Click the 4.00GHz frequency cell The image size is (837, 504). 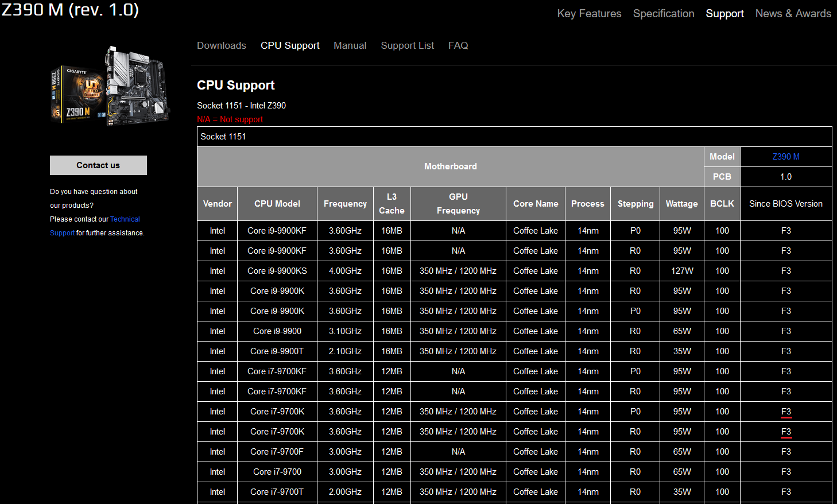point(345,271)
